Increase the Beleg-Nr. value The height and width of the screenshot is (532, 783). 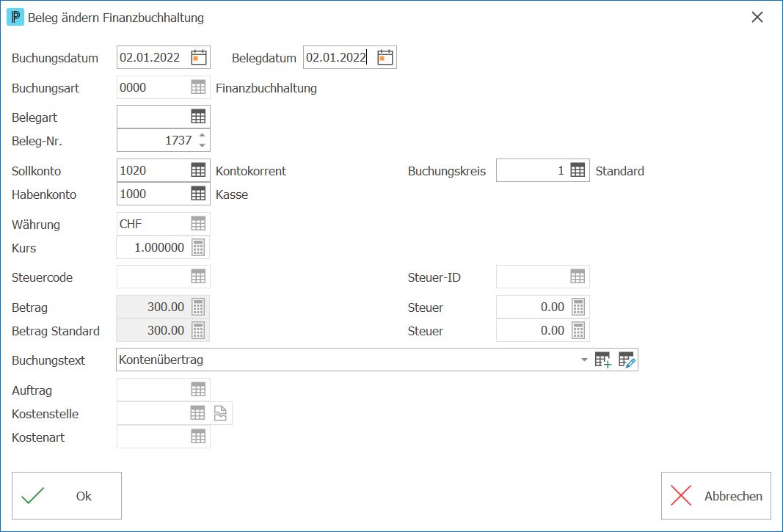[203, 135]
